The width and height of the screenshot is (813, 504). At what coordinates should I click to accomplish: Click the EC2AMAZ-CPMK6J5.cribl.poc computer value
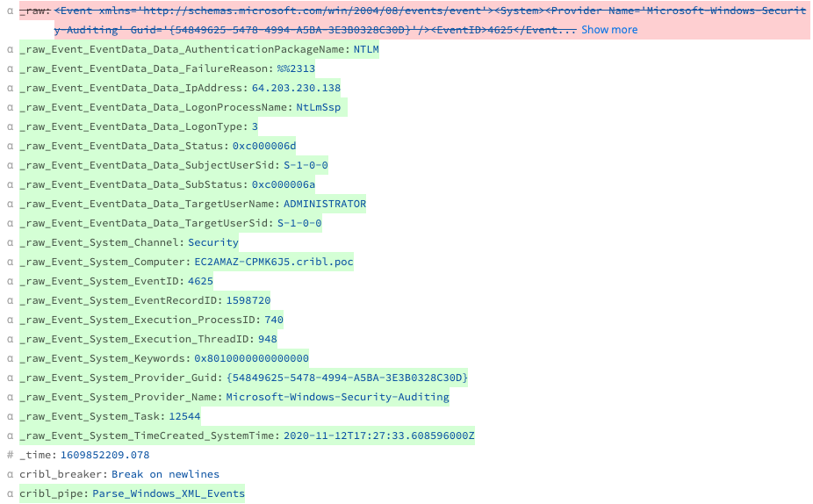[x=274, y=262]
